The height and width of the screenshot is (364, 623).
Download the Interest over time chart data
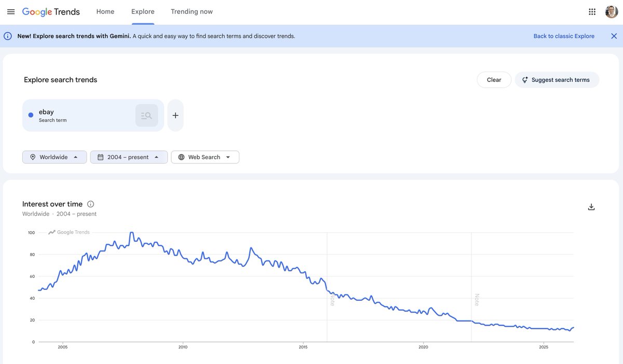[591, 207]
